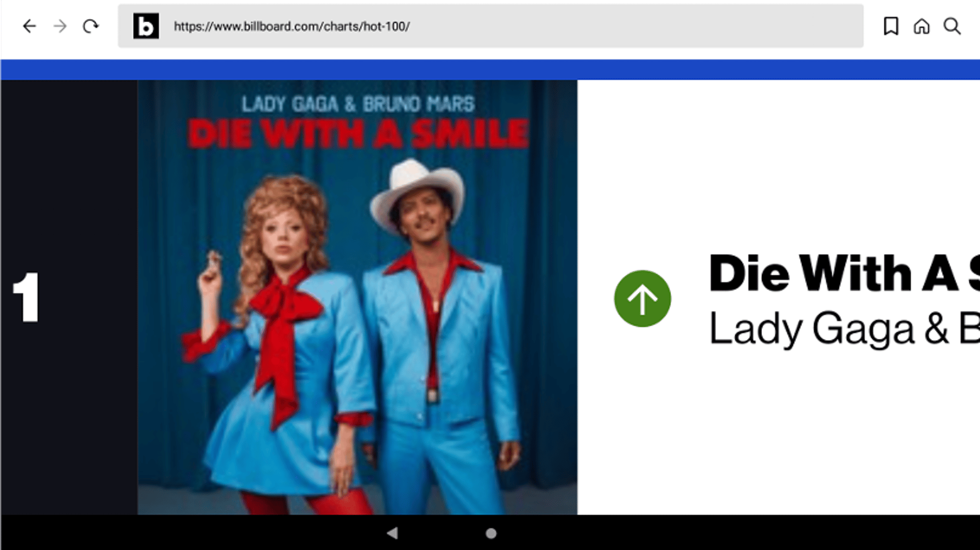Click the 'Lady Gaga &' artist name

(844, 329)
